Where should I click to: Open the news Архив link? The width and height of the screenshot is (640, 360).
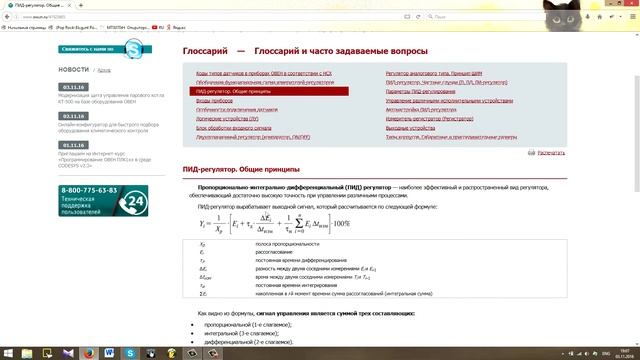click(x=104, y=70)
